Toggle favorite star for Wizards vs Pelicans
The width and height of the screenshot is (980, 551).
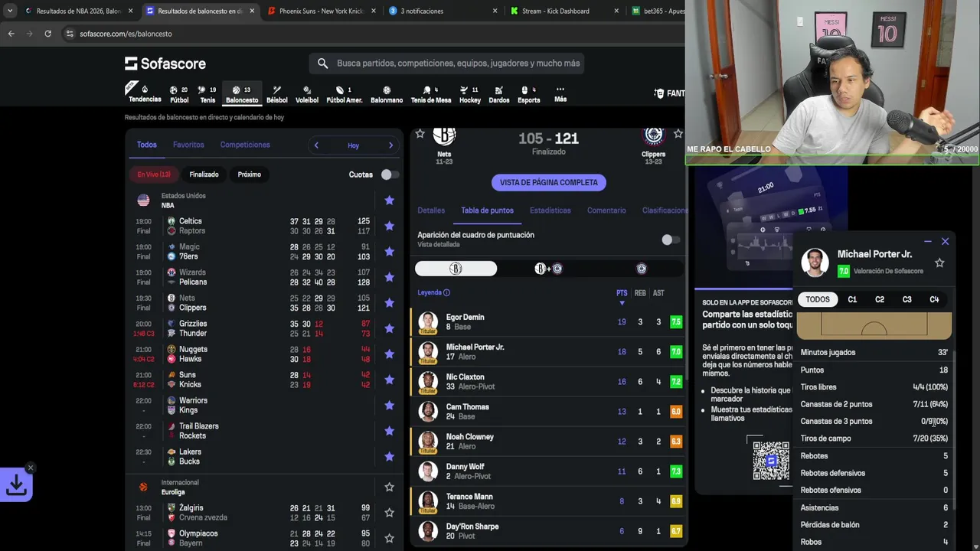389,277
